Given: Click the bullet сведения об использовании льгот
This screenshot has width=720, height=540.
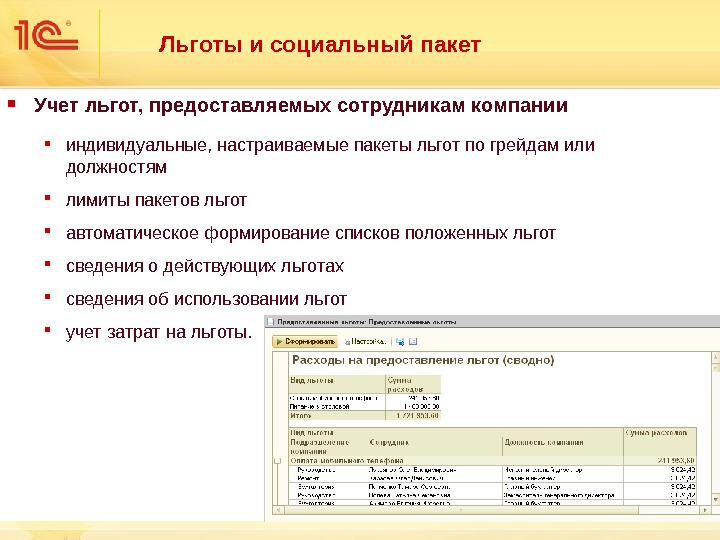Looking at the screenshot, I should [206, 299].
